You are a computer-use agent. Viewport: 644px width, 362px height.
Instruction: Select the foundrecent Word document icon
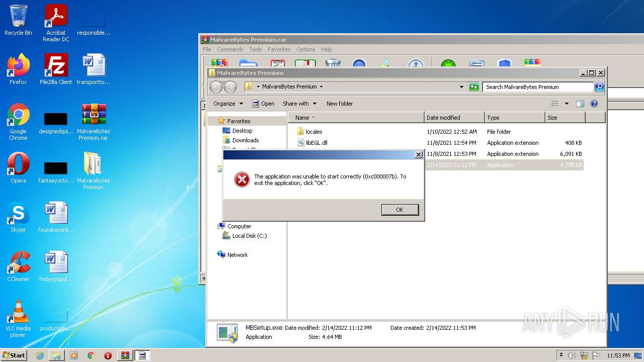tap(56, 217)
